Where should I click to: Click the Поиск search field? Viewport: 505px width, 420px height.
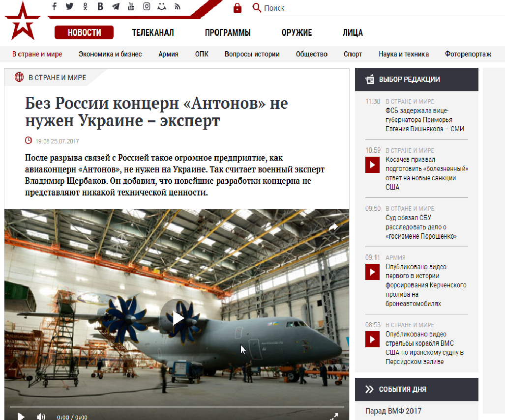click(383, 8)
